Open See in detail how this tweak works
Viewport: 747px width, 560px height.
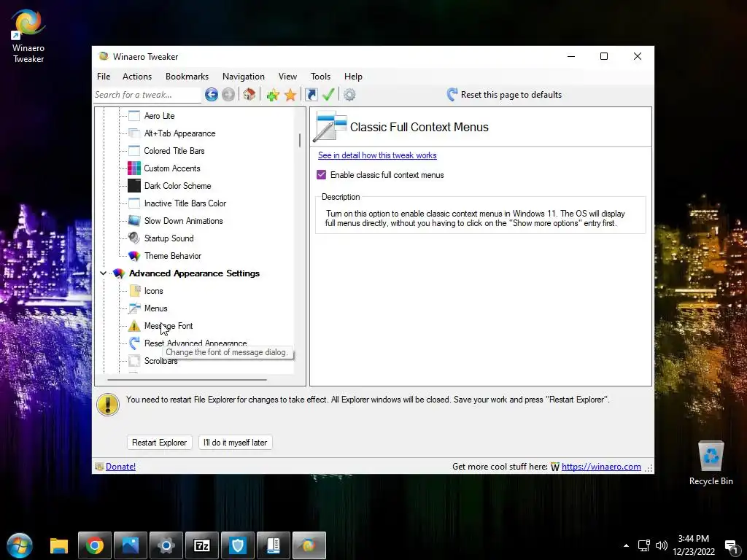coord(377,155)
